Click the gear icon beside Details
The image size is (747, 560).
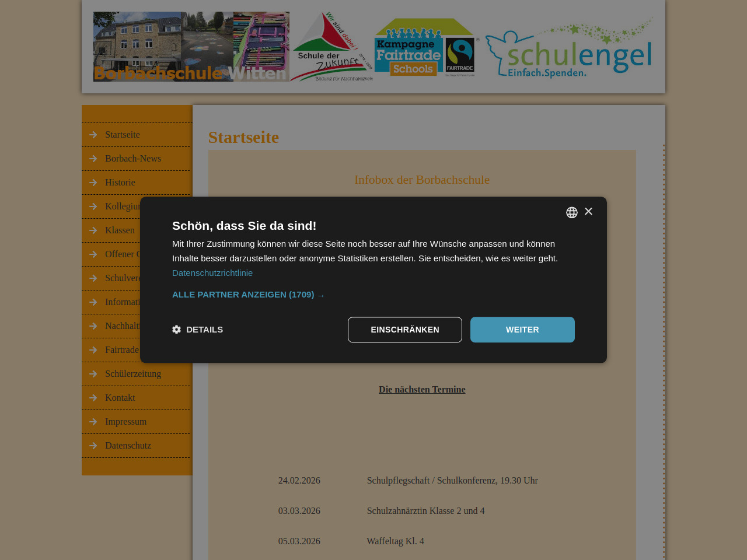pos(176,330)
